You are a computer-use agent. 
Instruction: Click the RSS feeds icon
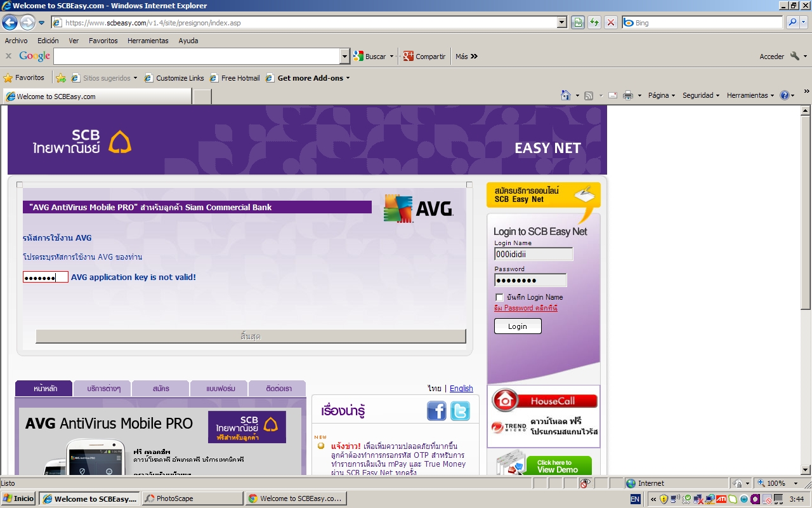tap(589, 95)
